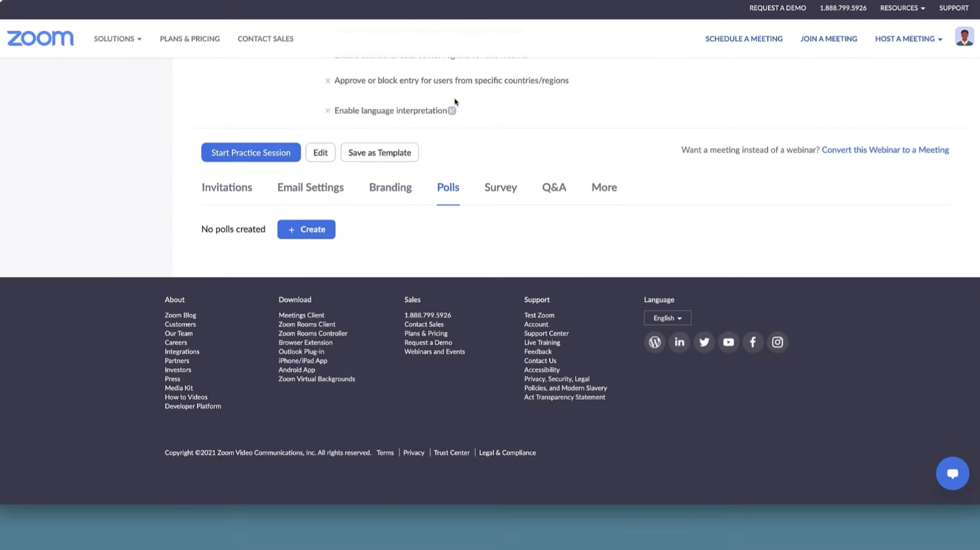Open the footer Privacy link beside Terms
This screenshot has width=980, height=550.
414,453
